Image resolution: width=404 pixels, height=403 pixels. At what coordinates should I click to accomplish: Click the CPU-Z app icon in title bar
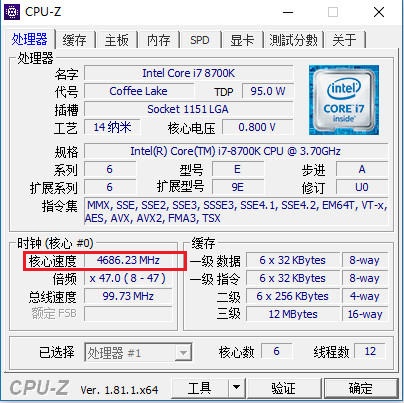[12, 12]
